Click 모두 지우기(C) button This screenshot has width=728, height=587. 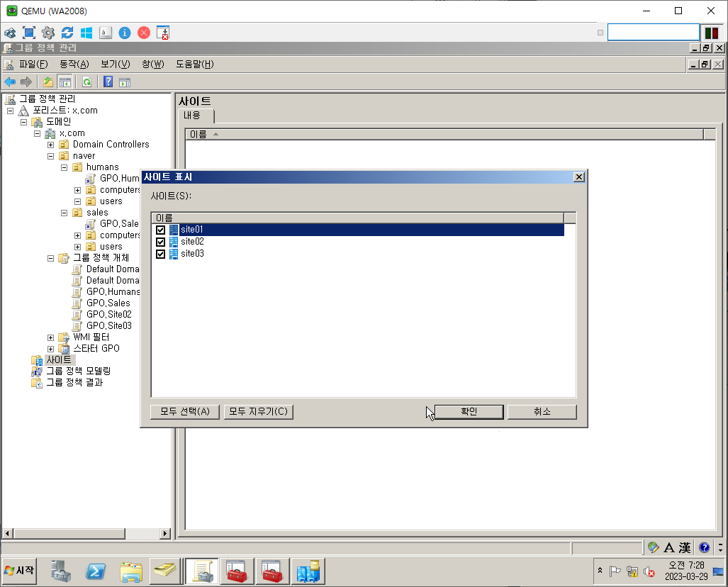pos(258,411)
